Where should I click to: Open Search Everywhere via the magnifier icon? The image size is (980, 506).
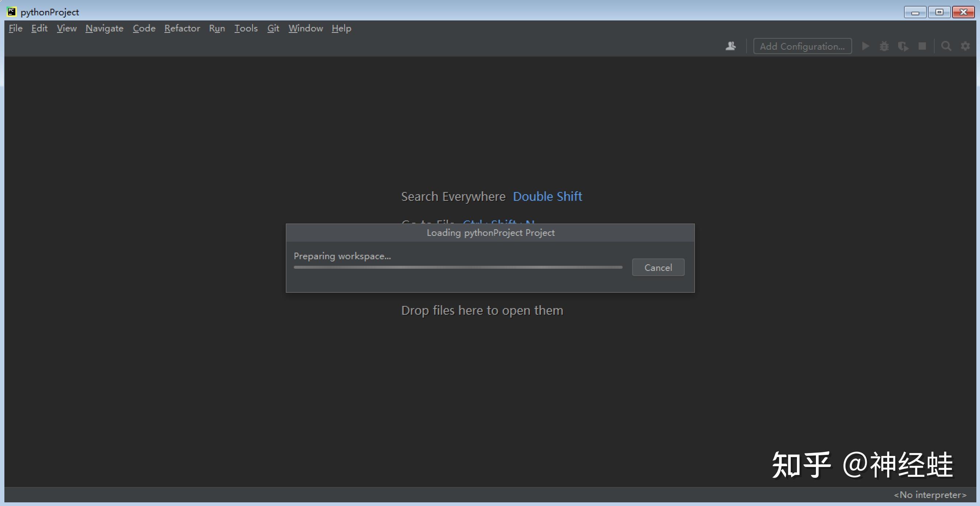946,46
